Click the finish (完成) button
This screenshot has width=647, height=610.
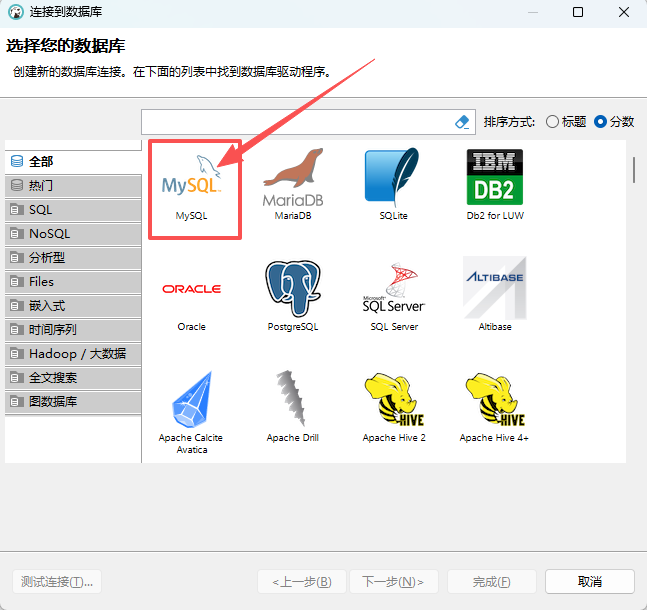[491, 582]
